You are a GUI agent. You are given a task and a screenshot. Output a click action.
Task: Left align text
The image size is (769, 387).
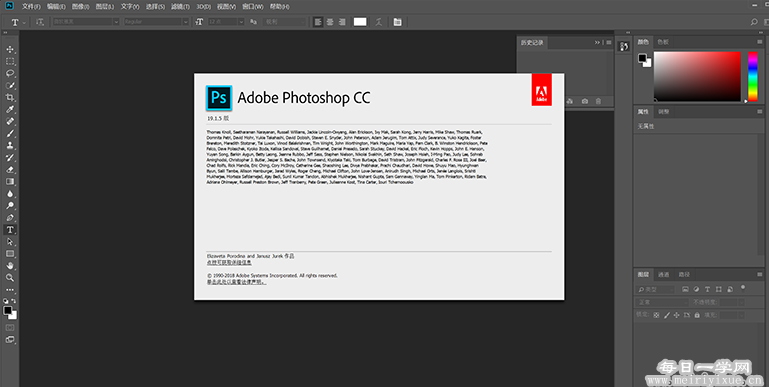pos(318,22)
